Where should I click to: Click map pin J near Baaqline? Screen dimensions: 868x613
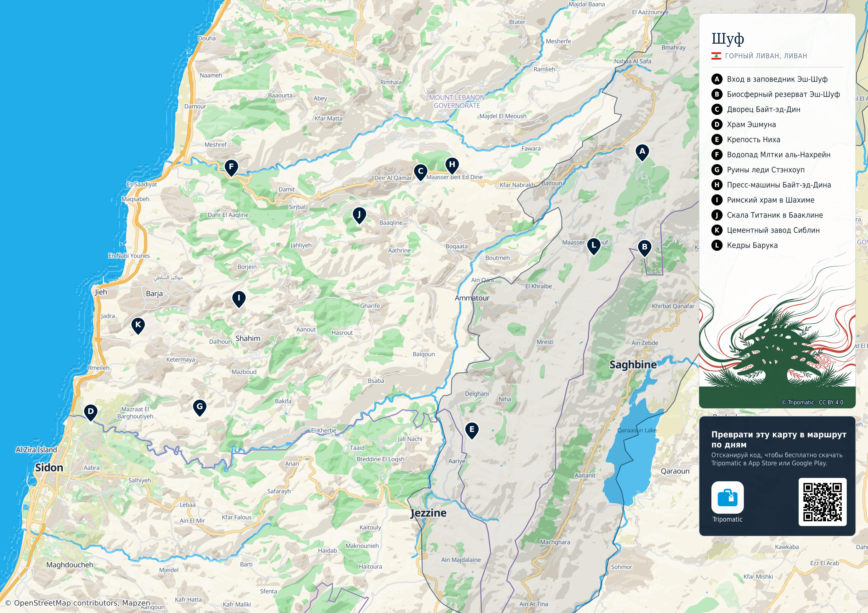pos(359,216)
